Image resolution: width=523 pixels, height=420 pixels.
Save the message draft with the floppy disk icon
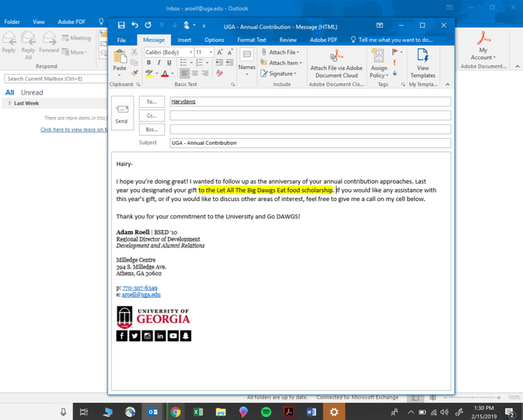click(122, 25)
